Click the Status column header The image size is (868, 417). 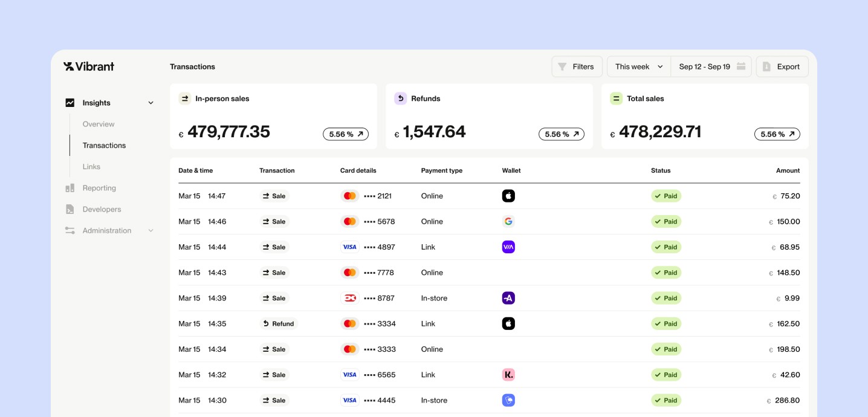pyautogui.click(x=661, y=170)
